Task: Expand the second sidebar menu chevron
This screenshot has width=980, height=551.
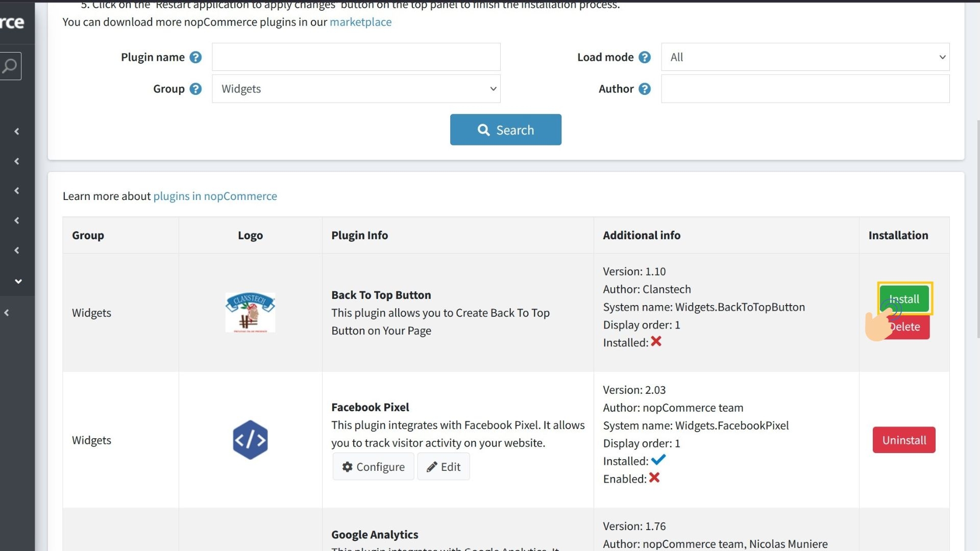Action: [17, 161]
